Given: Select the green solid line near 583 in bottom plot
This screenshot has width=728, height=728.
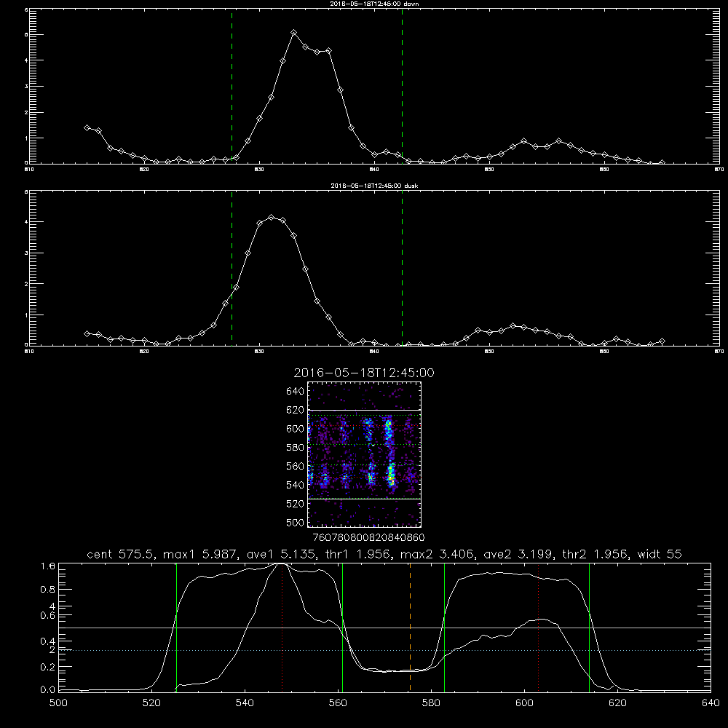Looking at the screenshot, I should tap(444, 627).
